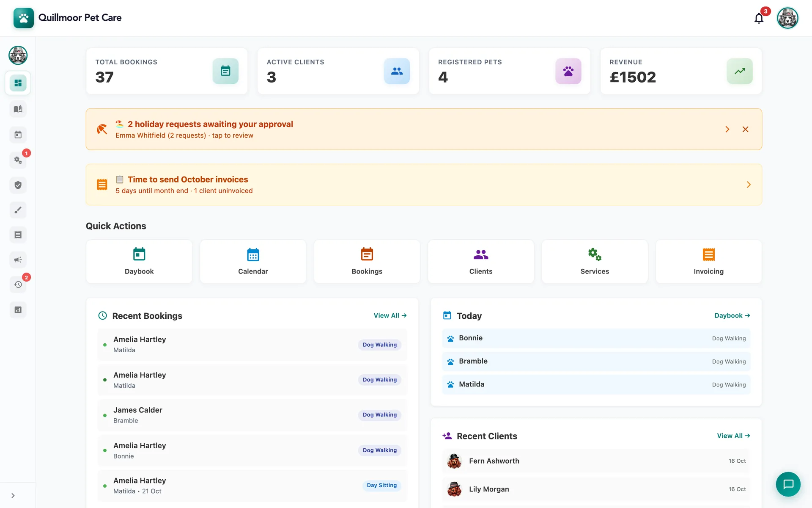The width and height of the screenshot is (812, 508).
Task: Select Matilda in Today list
Action: click(596, 384)
